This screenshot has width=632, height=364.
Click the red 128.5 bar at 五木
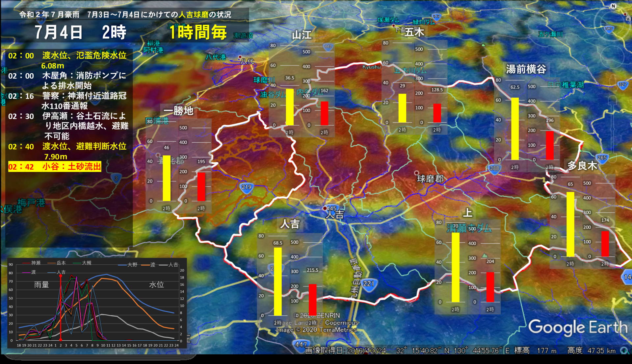click(x=437, y=113)
